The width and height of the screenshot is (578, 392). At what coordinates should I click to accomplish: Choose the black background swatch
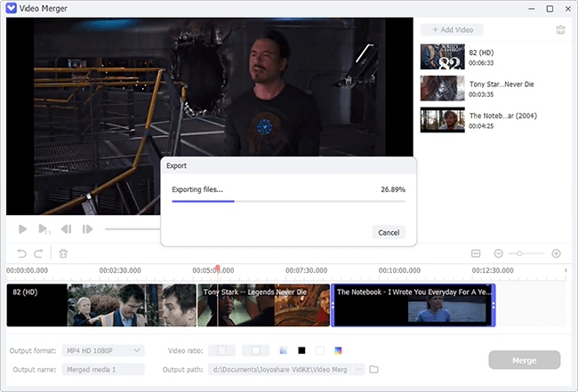pos(301,350)
